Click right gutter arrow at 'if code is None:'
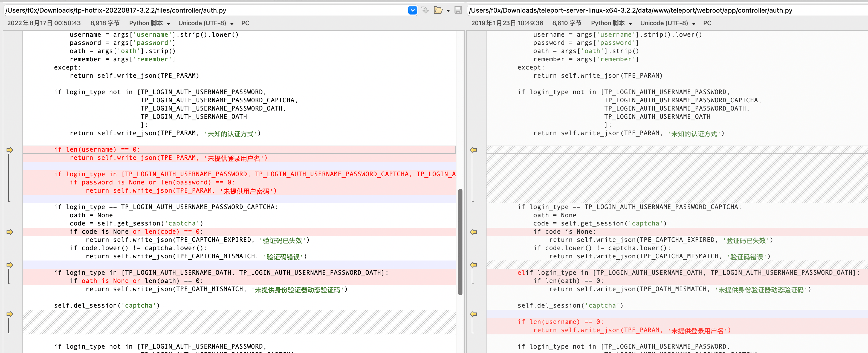Image resolution: width=868 pixels, height=353 pixels. pyautogui.click(x=473, y=232)
